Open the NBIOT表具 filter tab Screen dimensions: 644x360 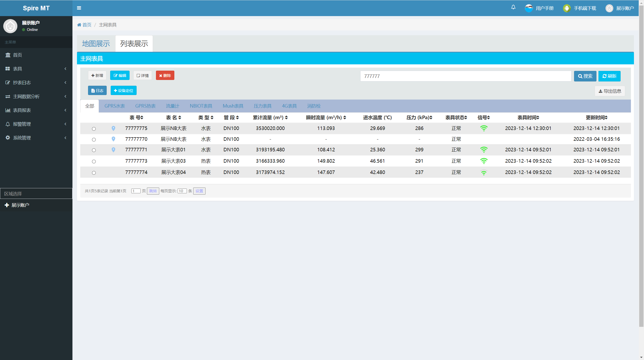tap(201, 106)
